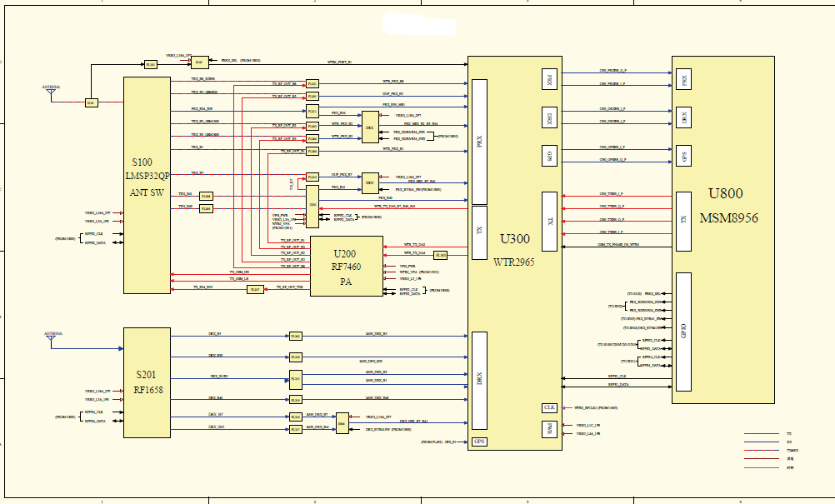Select the blue RX line in the legend
835x504 pixels.
(x=762, y=442)
